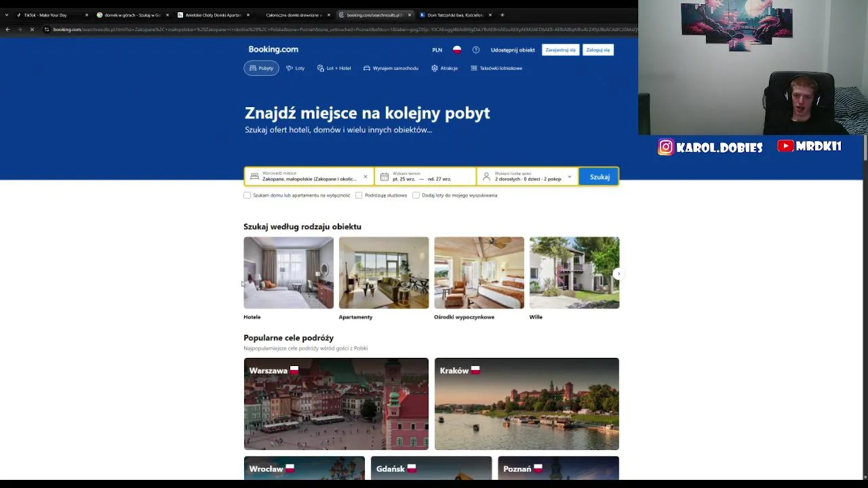Close the TikTok browser tab

(x=87, y=15)
